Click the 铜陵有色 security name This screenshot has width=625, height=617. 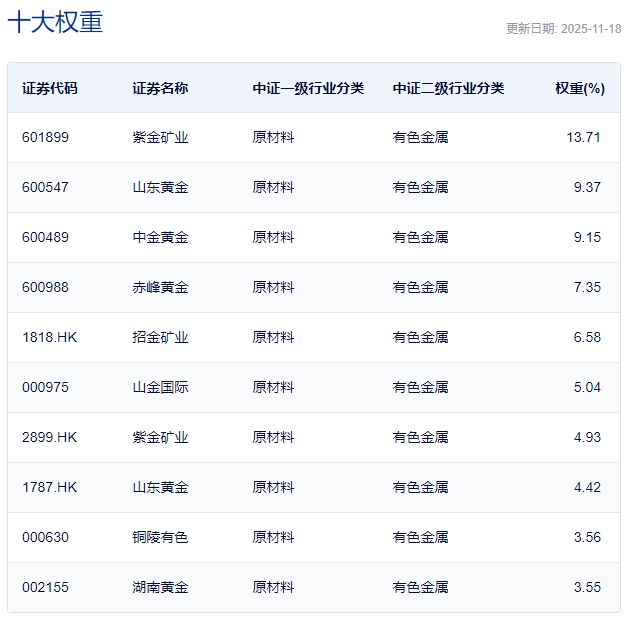[x=160, y=537]
